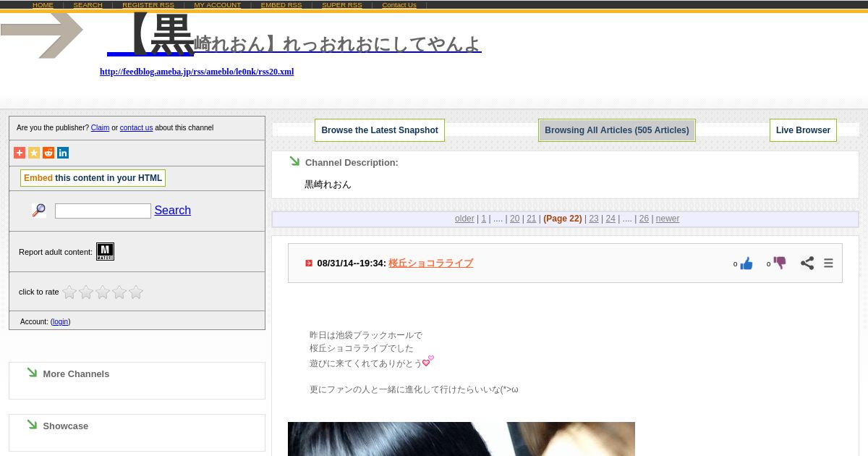Go to pagination page 21
The height and width of the screenshot is (456, 868).
532,219
